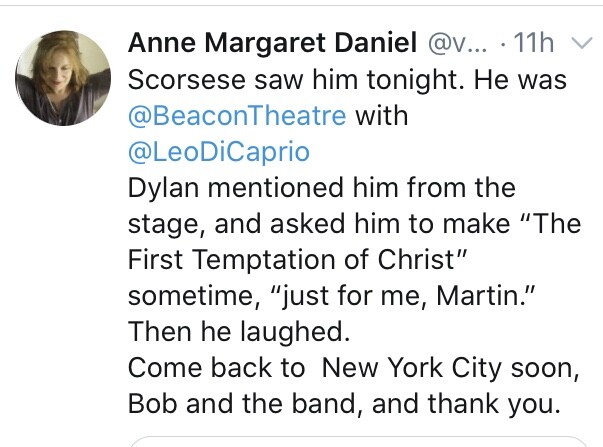Open the quoted tweet card below
603x447 pixels.
(x=358, y=441)
